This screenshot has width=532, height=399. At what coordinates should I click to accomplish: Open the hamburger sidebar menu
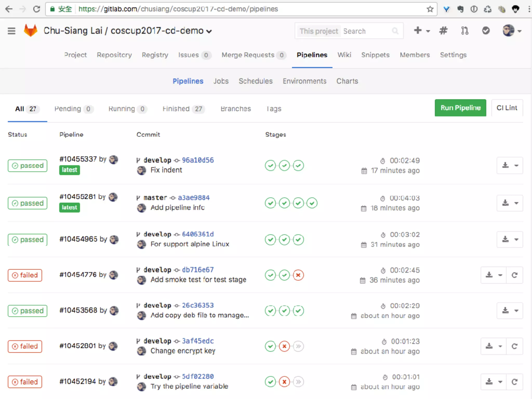[11, 31]
